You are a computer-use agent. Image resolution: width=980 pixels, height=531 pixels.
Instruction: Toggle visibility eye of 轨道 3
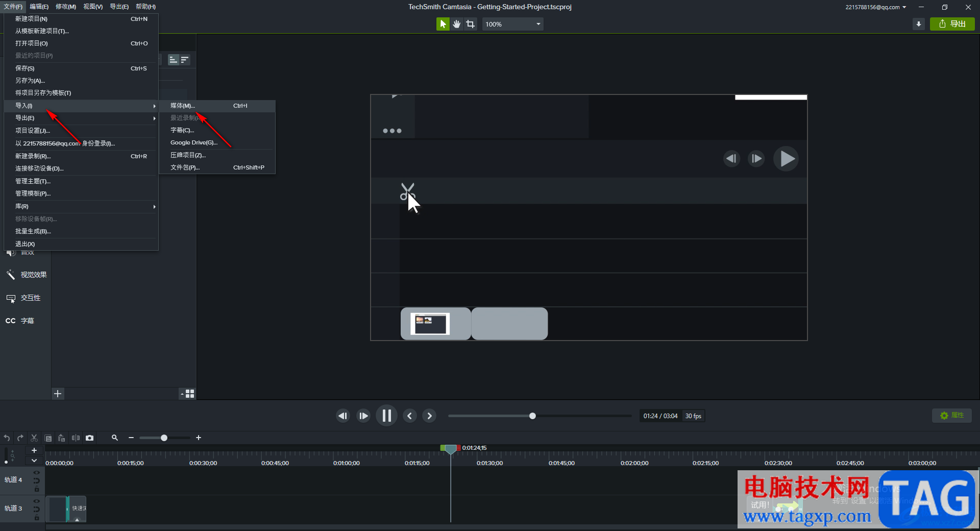[36, 501]
